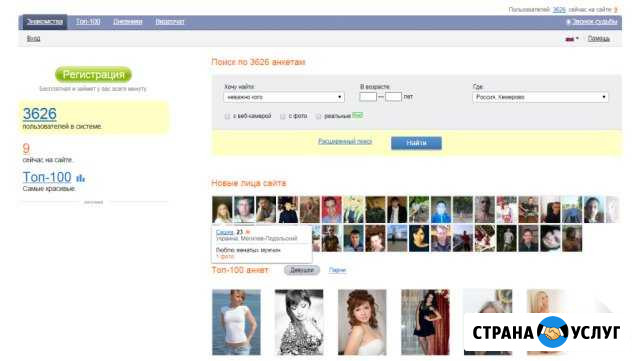Enable the 'с фото' checkbox
Screen dimensions: 640x361
tap(282, 116)
